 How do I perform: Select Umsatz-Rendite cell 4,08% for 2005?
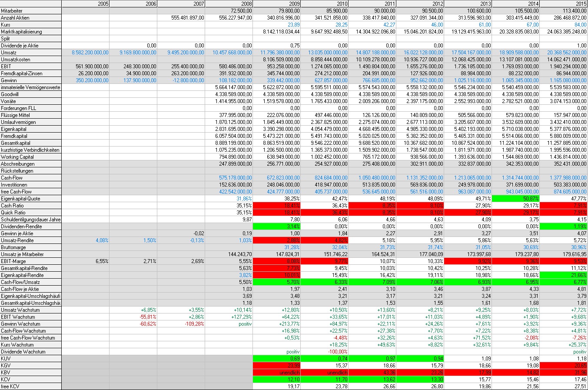tap(86, 240)
